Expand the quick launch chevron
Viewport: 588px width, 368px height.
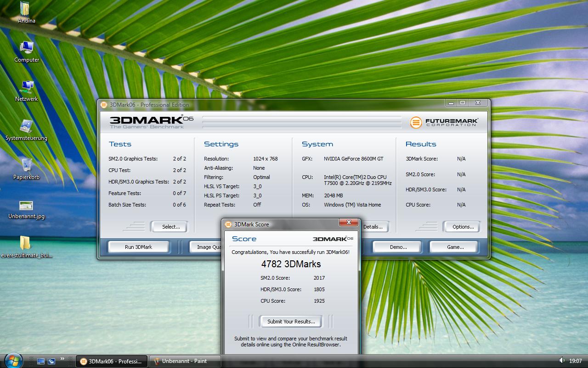click(62, 359)
